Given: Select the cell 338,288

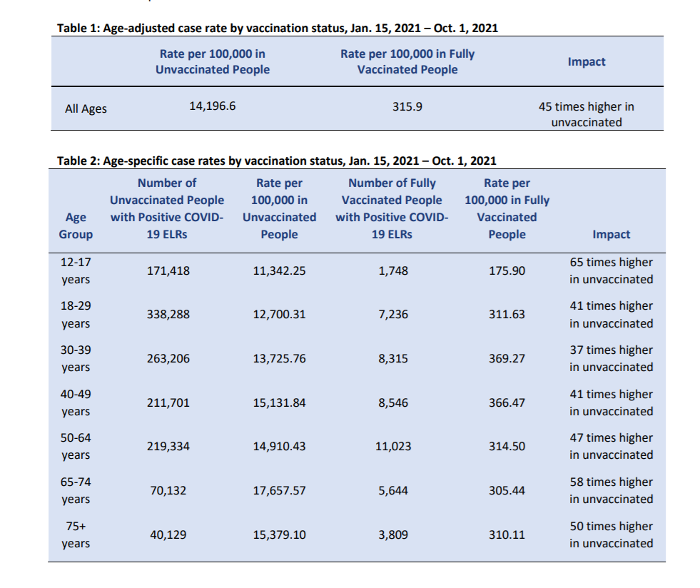Looking at the screenshot, I should [168, 315].
